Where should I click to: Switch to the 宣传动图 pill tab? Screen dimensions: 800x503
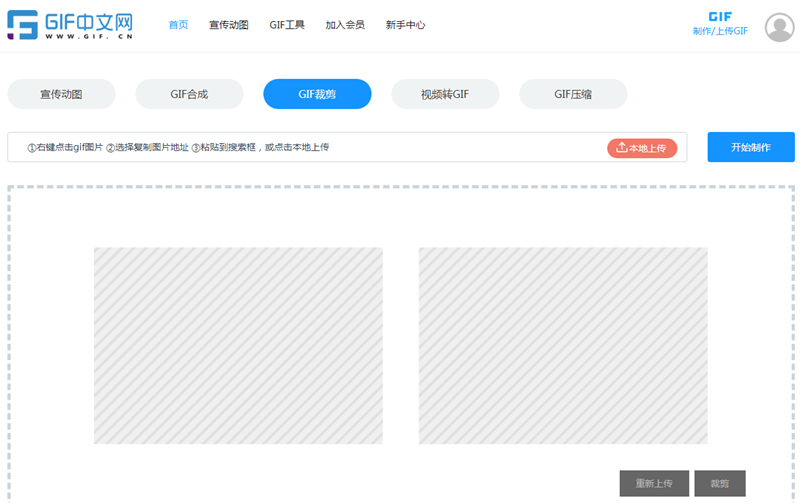coord(61,94)
